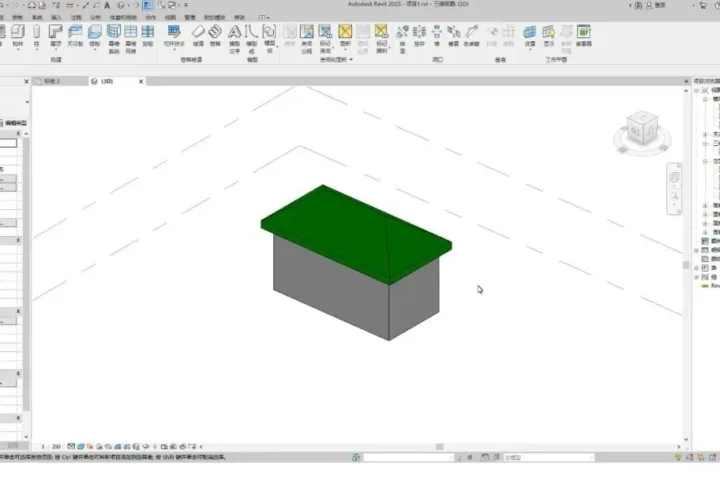Viewport: 720px width, 480px height.
Task: Select the Ceiling (天花板) tool
Action: [x=75, y=35]
